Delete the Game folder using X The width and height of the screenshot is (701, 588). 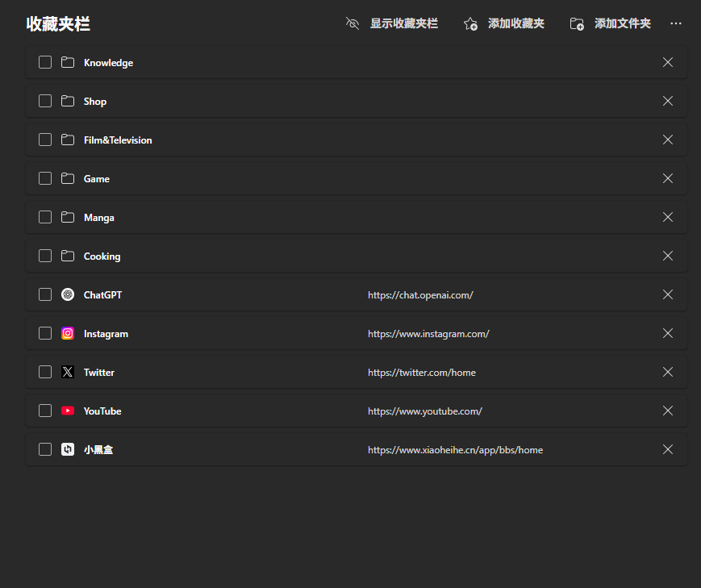coord(668,178)
